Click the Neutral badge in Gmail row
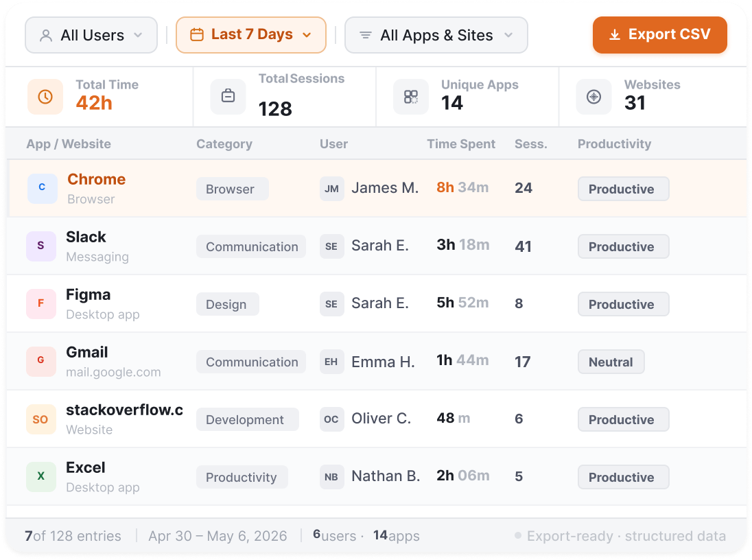 tap(611, 362)
